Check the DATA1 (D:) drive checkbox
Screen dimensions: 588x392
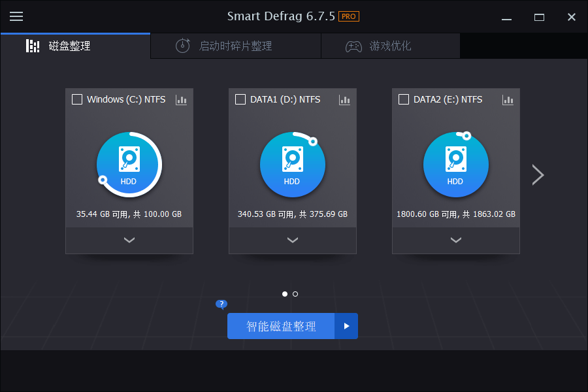click(240, 99)
